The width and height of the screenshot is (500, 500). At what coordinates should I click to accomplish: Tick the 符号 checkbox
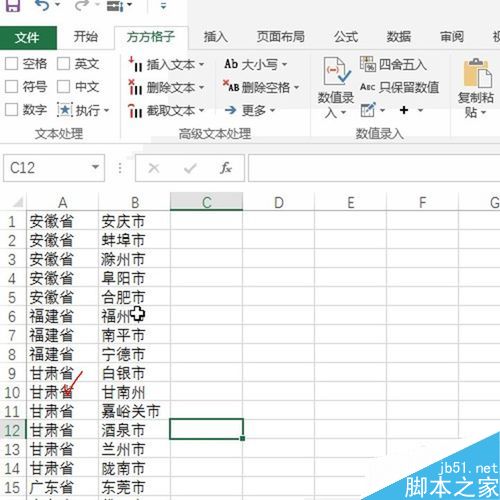coord(11,87)
